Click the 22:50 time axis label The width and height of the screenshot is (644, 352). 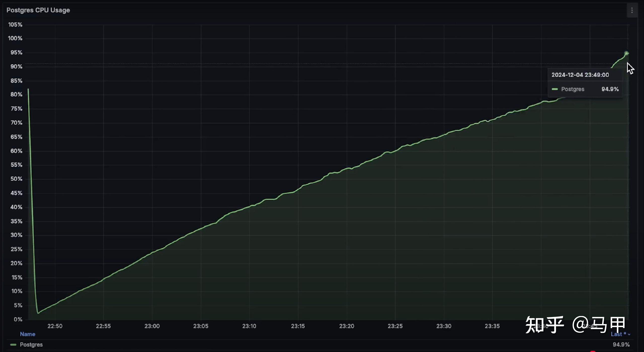coord(55,326)
